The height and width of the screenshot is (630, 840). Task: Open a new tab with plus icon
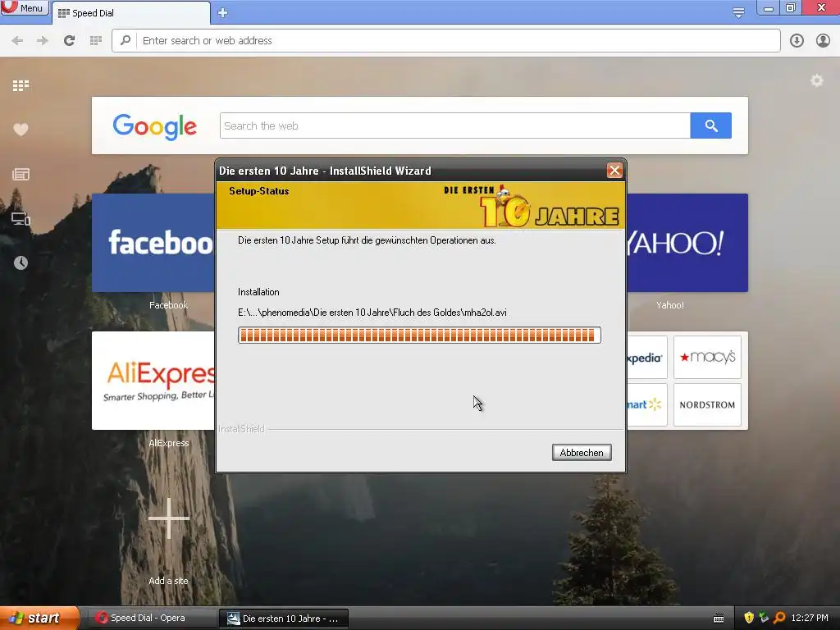[x=223, y=13]
